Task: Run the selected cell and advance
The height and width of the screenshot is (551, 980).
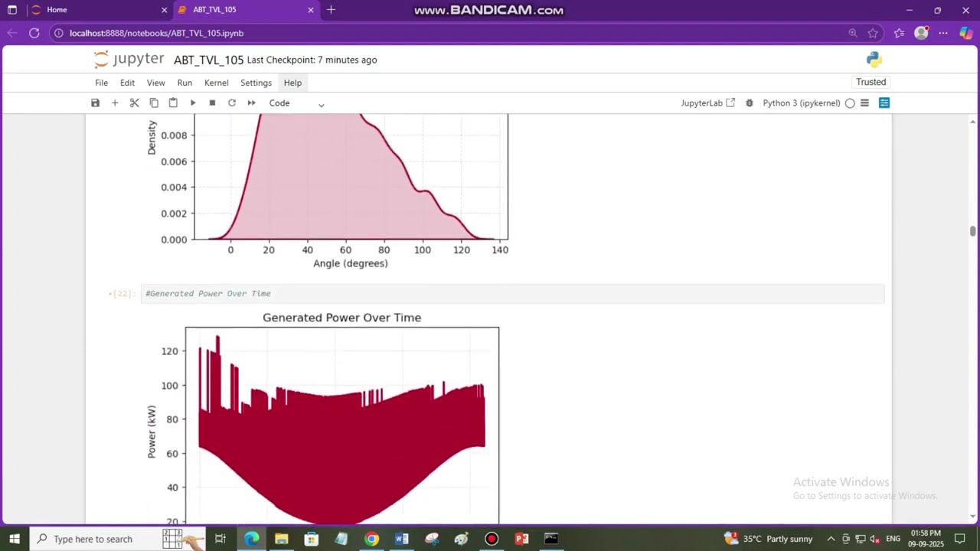Action: [193, 103]
